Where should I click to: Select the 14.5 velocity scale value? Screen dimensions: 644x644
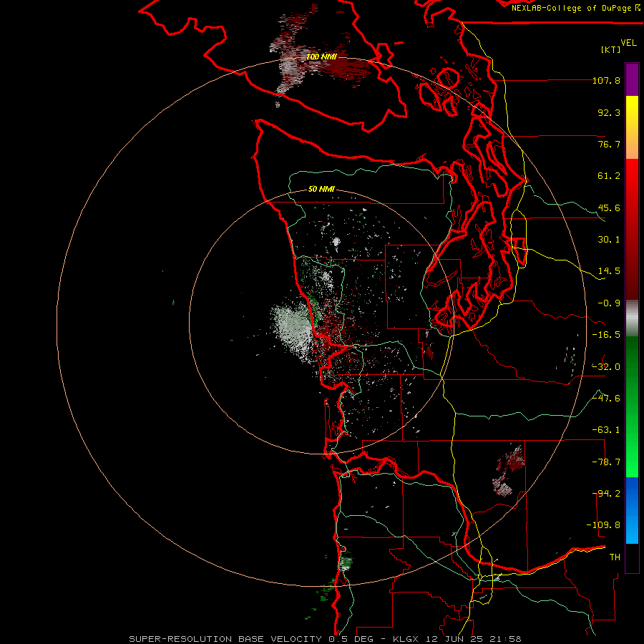609,271
